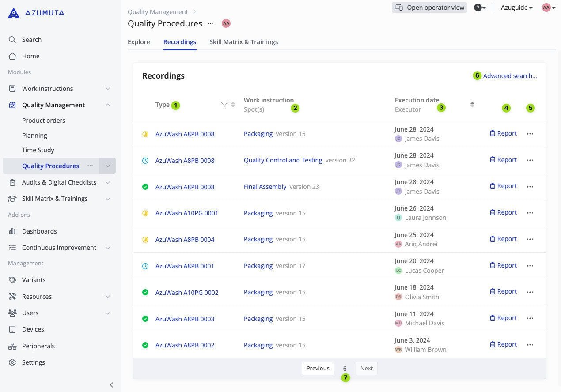
Task: Click the in-progress icon on the first recording row
Action: point(145,134)
